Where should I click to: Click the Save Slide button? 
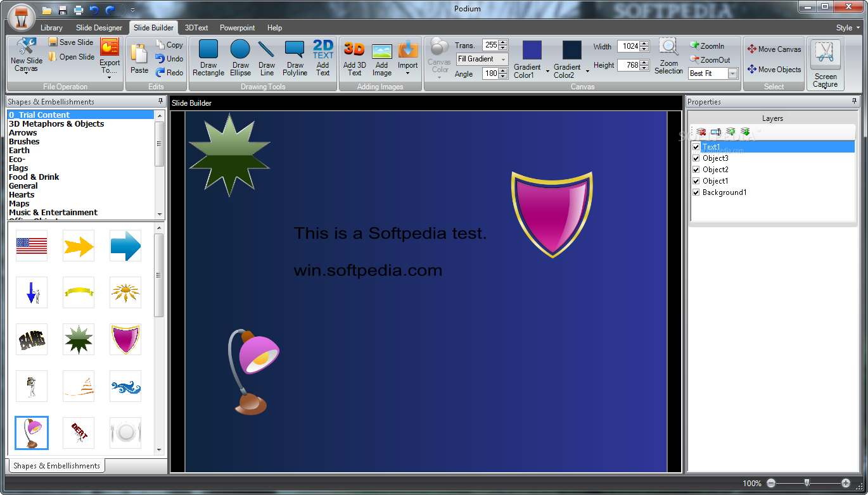pos(71,42)
